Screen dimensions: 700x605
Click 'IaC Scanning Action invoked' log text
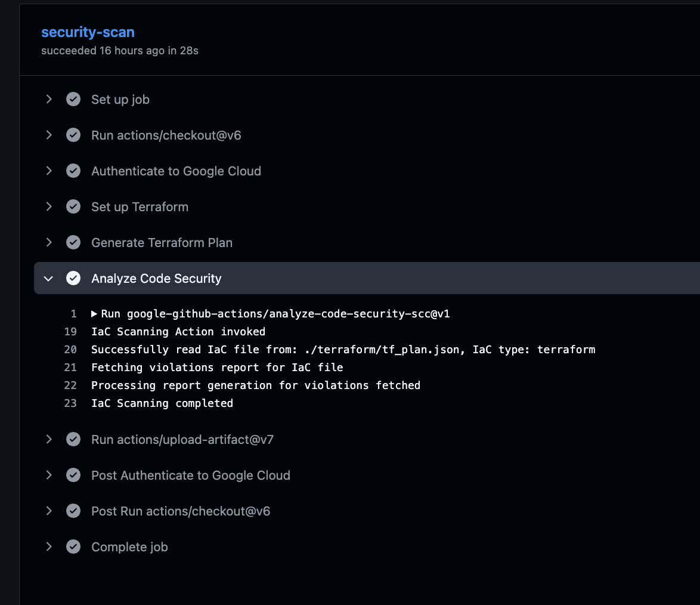(178, 332)
